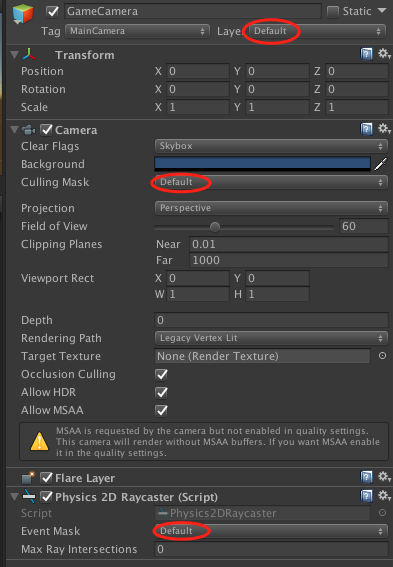Click the Field of View slider handle

click(x=215, y=227)
